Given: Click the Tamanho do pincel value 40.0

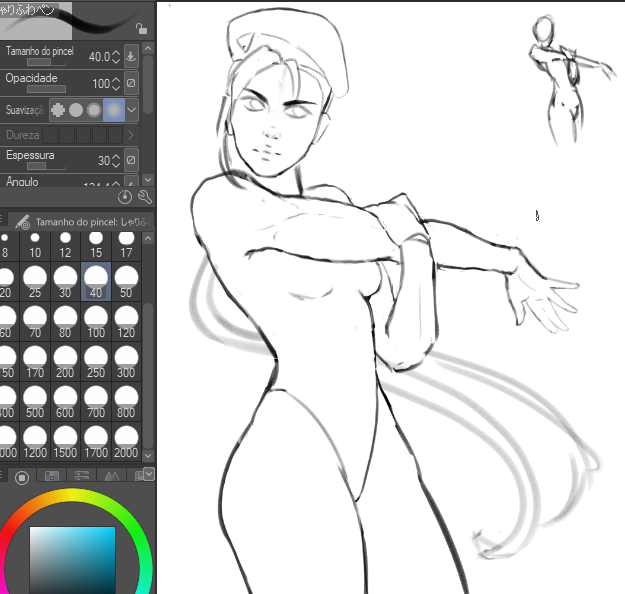Looking at the screenshot, I should tap(99, 57).
